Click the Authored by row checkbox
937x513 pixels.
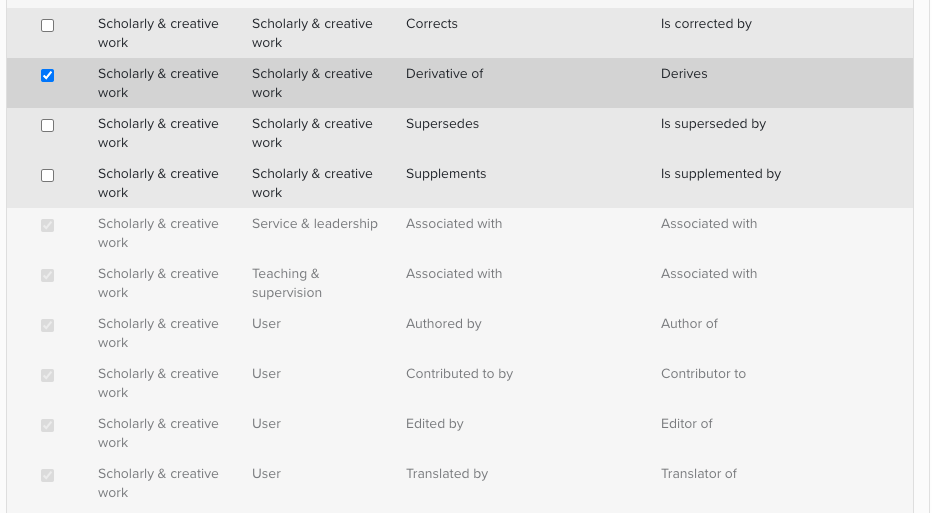47,325
